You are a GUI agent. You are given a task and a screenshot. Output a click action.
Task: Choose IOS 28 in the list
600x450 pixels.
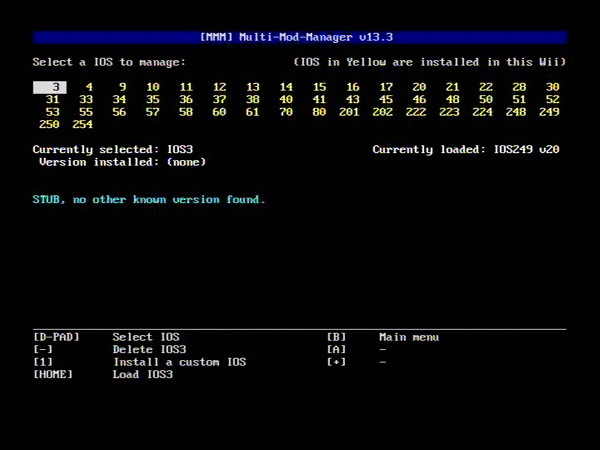(519, 87)
